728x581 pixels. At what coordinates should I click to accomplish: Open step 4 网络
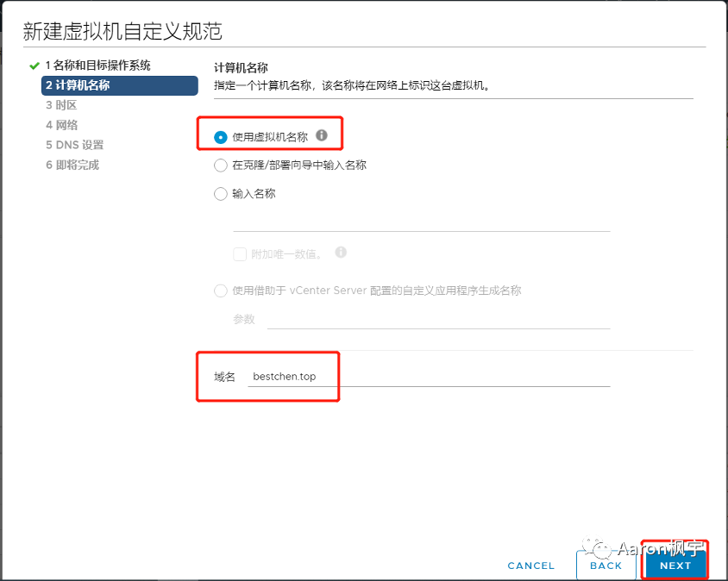point(62,125)
